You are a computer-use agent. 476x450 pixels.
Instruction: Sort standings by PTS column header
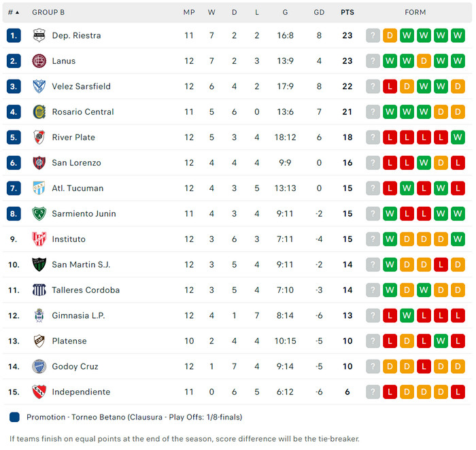point(347,12)
